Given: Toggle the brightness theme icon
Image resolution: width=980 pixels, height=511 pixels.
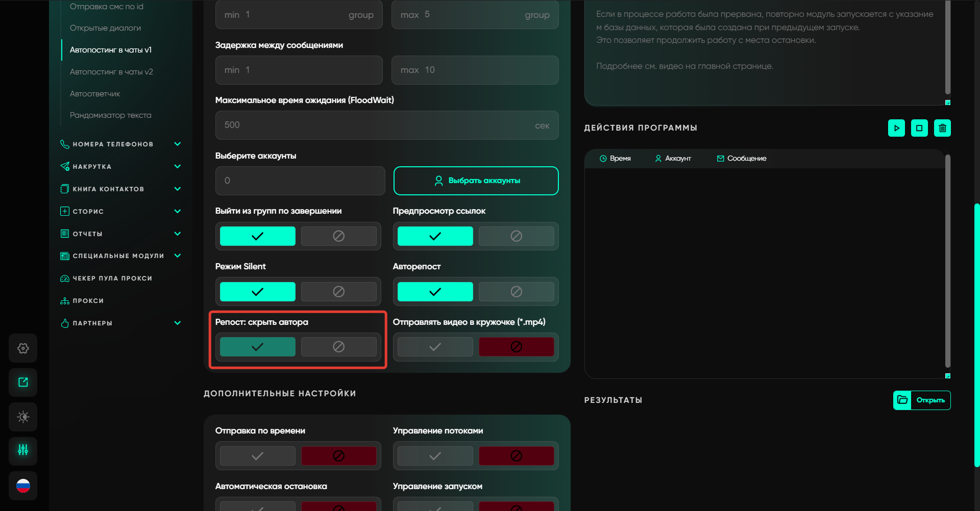Looking at the screenshot, I should click(23, 417).
